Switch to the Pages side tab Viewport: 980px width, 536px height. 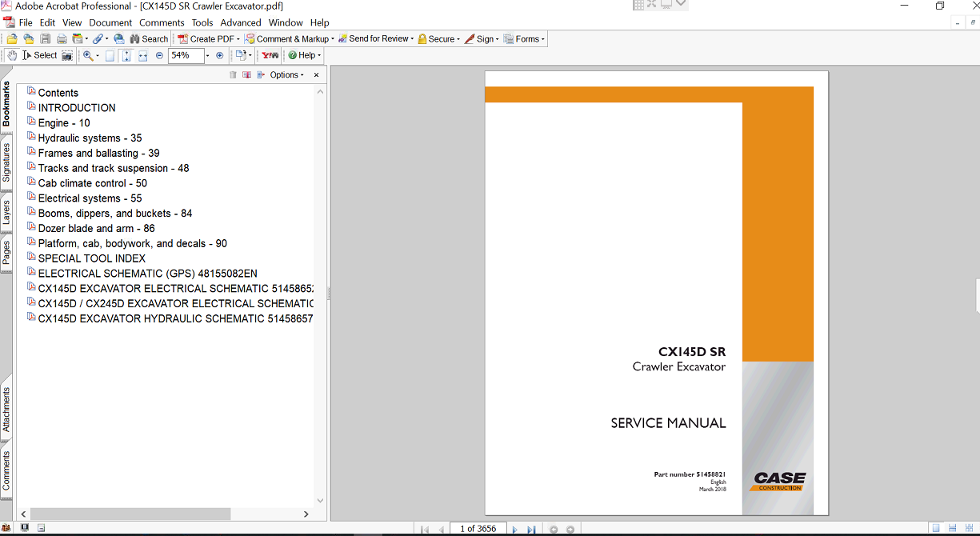(x=6, y=252)
